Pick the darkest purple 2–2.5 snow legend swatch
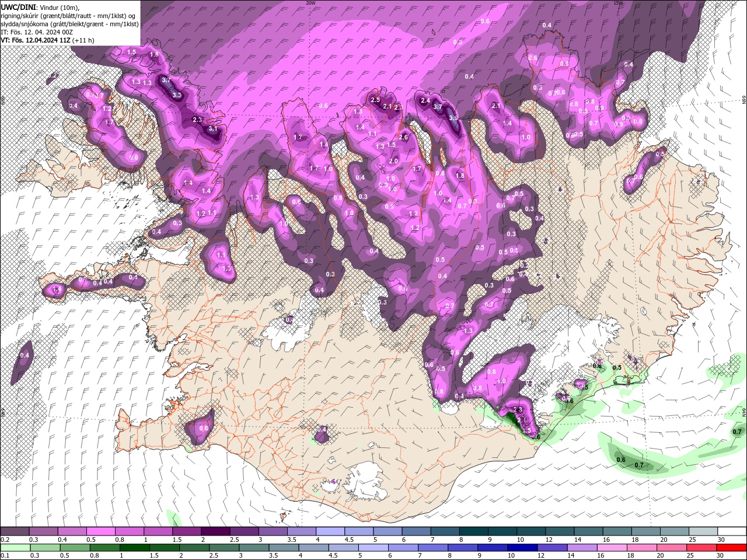Viewport: 747px width, 560px height. pyautogui.click(x=215, y=531)
